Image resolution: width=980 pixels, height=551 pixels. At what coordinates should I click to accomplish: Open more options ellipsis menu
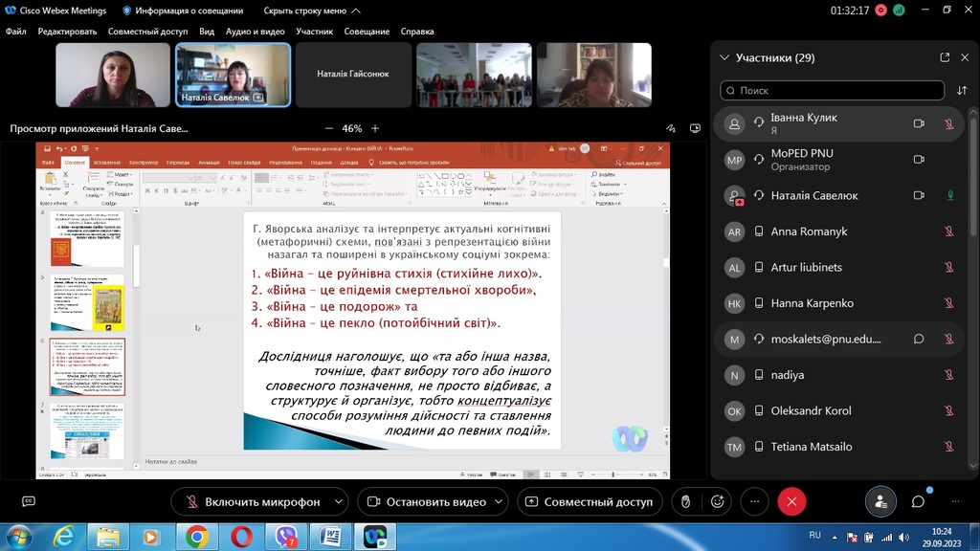click(x=754, y=501)
